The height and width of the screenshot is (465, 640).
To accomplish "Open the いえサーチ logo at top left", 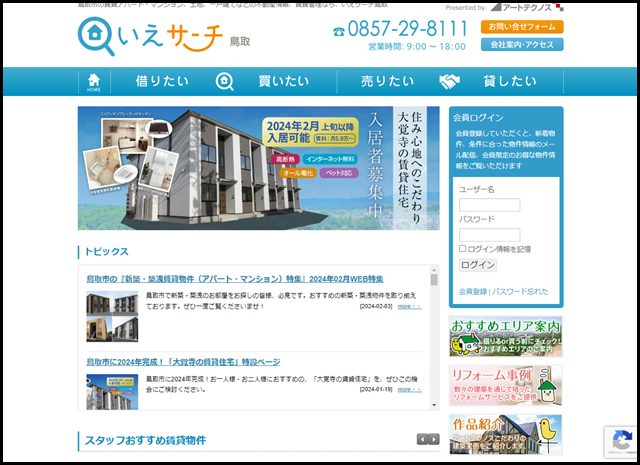I will [164, 36].
